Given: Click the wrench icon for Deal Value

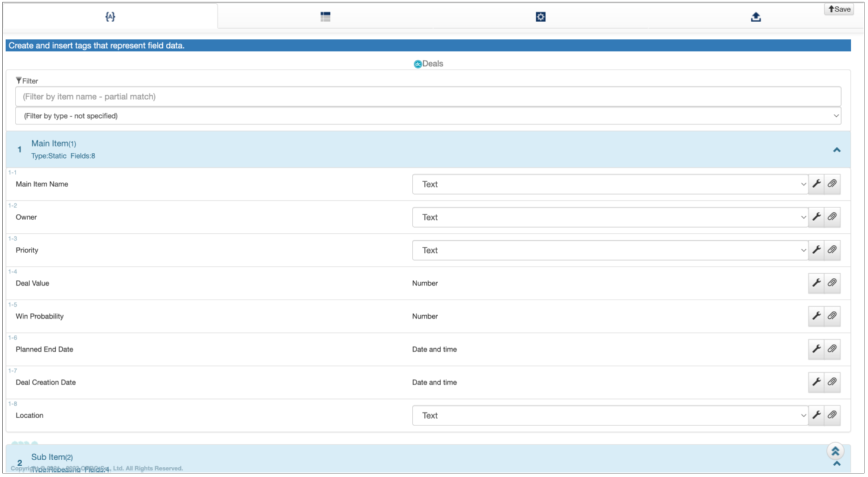Looking at the screenshot, I should coord(816,283).
